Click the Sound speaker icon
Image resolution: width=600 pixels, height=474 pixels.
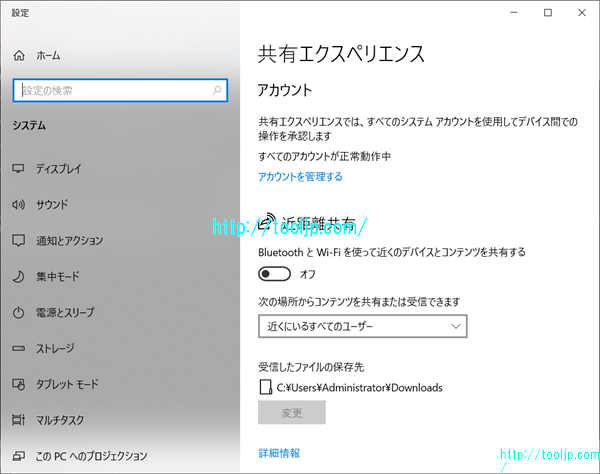pyautogui.click(x=18, y=205)
